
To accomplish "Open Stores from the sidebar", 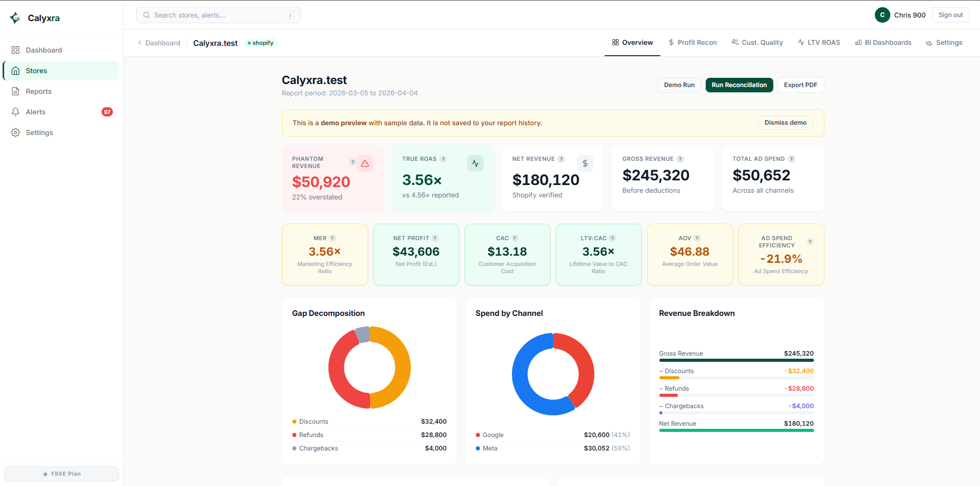I will (36, 71).
